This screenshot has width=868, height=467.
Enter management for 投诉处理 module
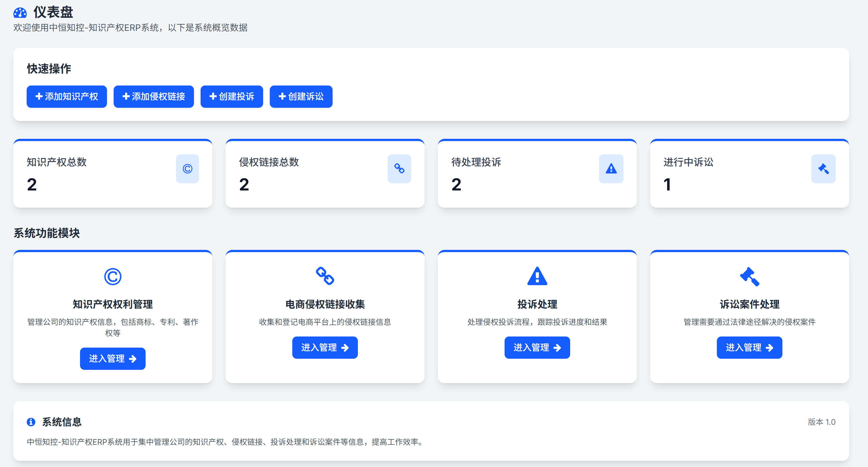tap(537, 347)
